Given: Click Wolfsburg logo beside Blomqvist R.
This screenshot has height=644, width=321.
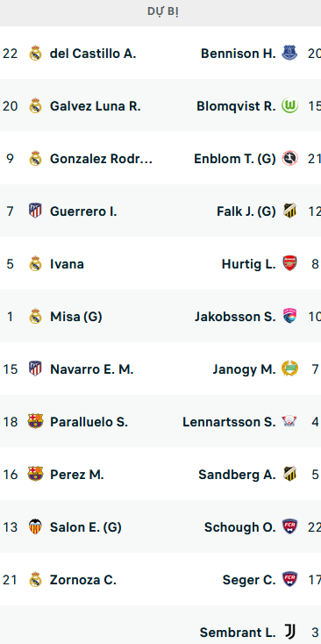Looking at the screenshot, I should click(289, 106).
